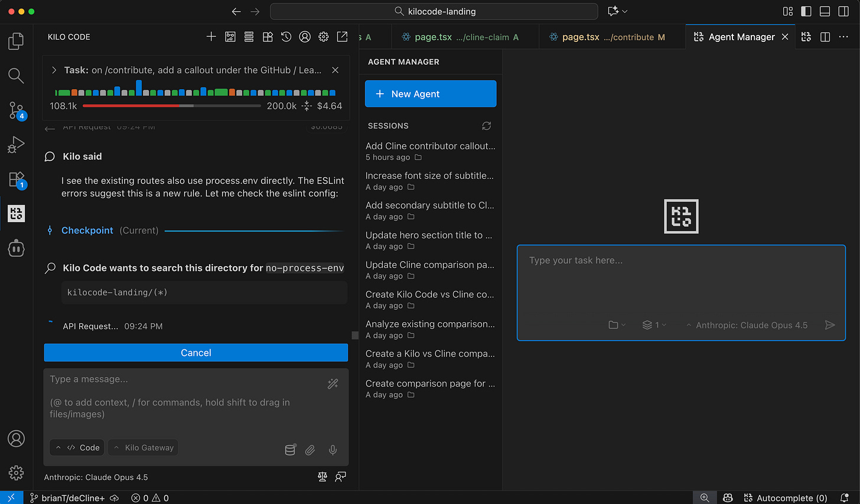Open the MCP servers icon in Kilo Code header
This screenshot has width=860, height=504.
pyautogui.click(x=249, y=37)
